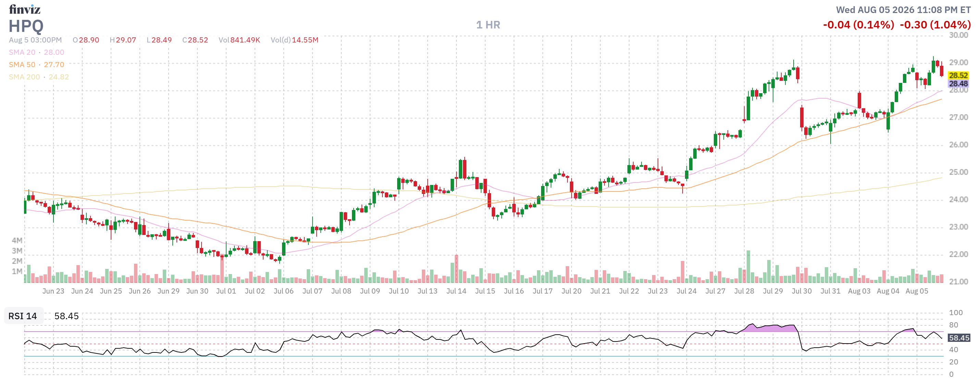Click the 58.45 value beside RSI 14
Screen dimensions: 980x385
(66, 316)
